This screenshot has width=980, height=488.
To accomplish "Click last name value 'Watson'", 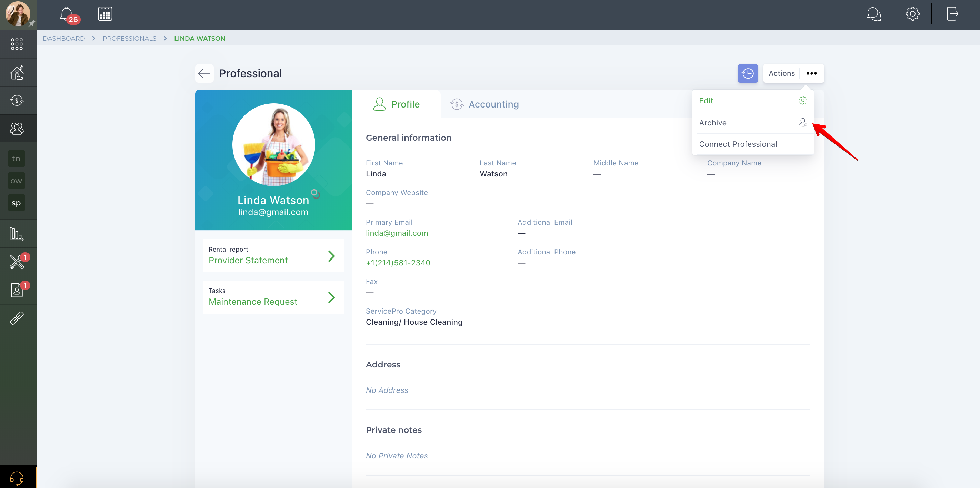I will [x=493, y=174].
